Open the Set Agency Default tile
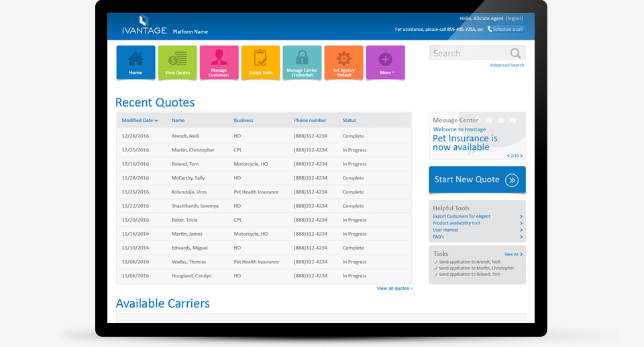The image size is (644, 347). pos(343,62)
